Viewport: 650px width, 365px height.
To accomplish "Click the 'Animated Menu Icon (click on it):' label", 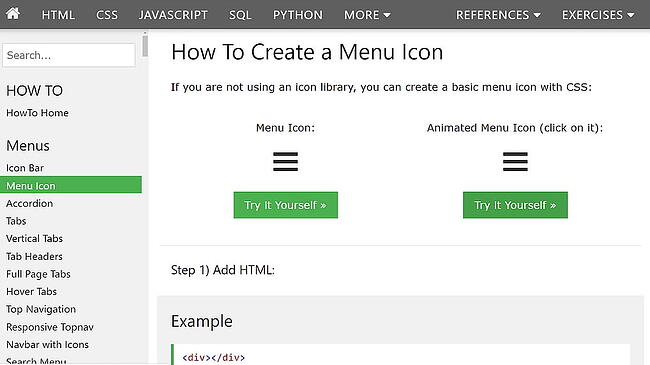I will point(515,128).
